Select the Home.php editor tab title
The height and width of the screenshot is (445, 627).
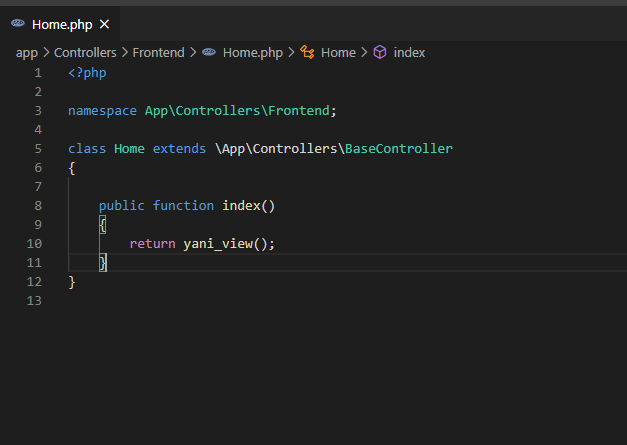pos(62,24)
